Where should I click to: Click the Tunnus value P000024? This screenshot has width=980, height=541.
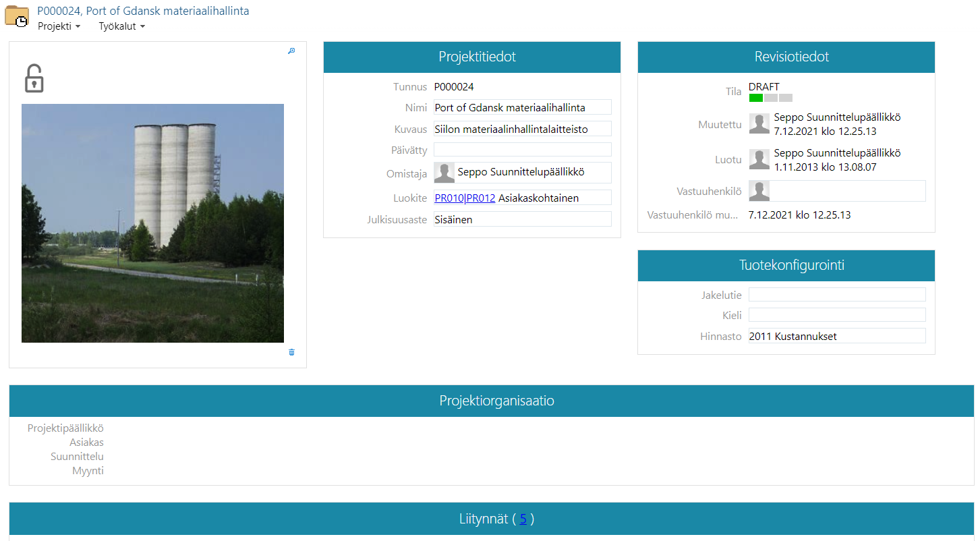pos(454,86)
